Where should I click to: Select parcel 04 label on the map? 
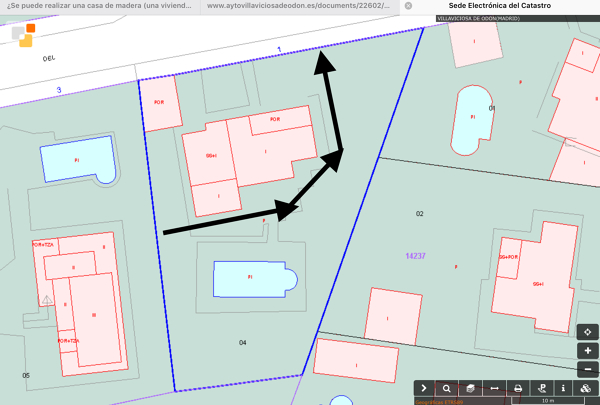coord(242,343)
